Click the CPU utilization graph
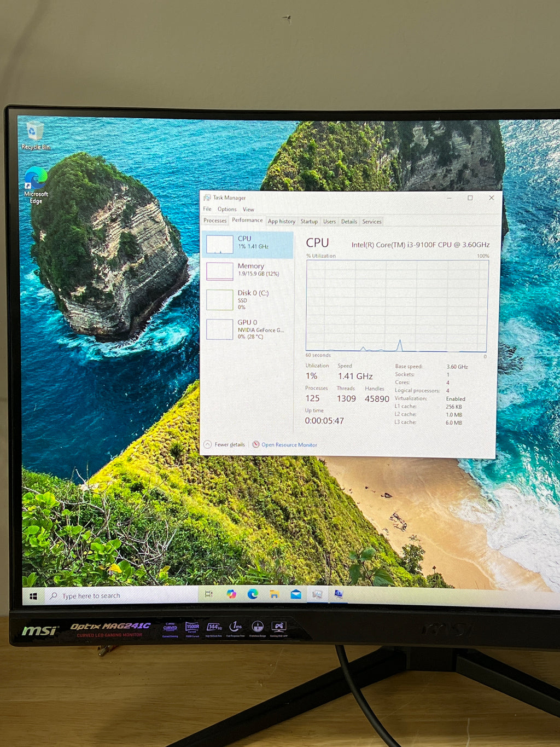 396,306
